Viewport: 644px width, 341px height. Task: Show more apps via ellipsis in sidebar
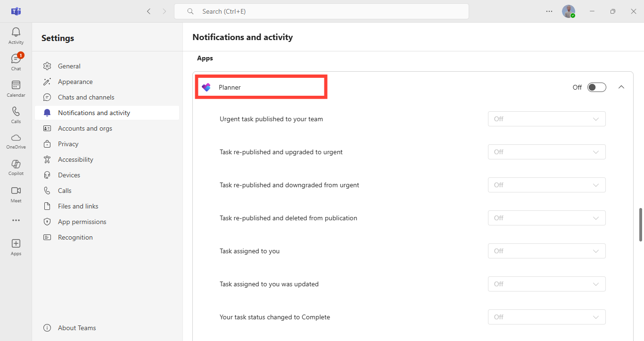(x=16, y=220)
